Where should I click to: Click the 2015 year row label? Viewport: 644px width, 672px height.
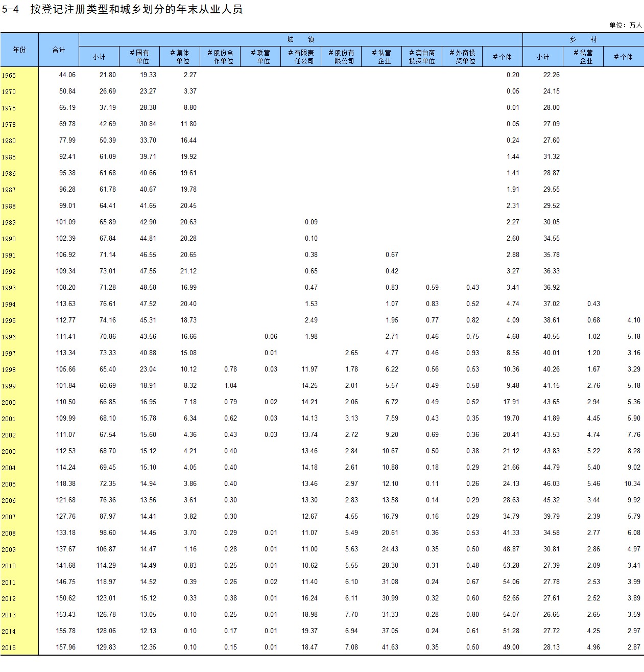(9, 648)
